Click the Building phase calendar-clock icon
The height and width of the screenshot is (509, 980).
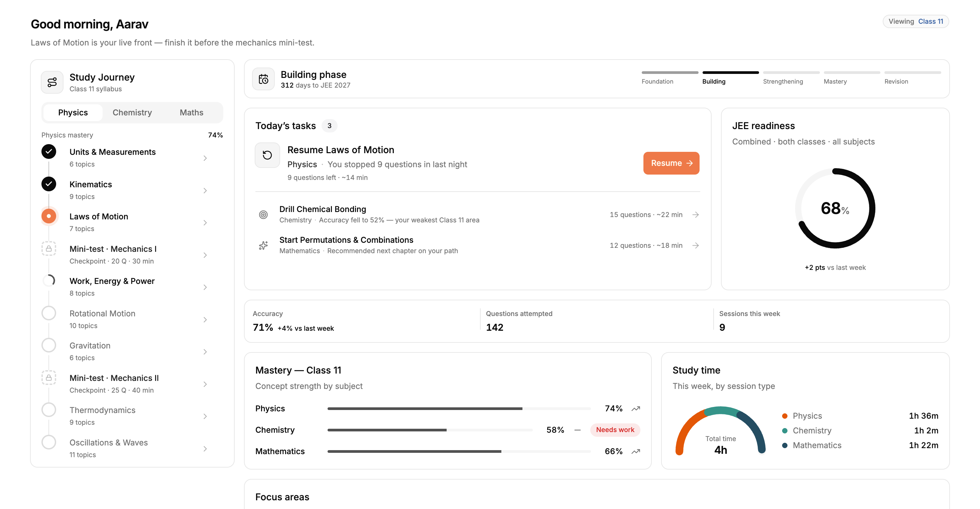(263, 79)
